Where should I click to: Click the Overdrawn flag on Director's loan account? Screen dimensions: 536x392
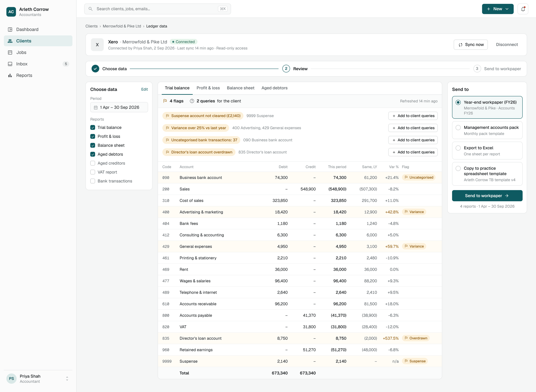coord(416,338)
